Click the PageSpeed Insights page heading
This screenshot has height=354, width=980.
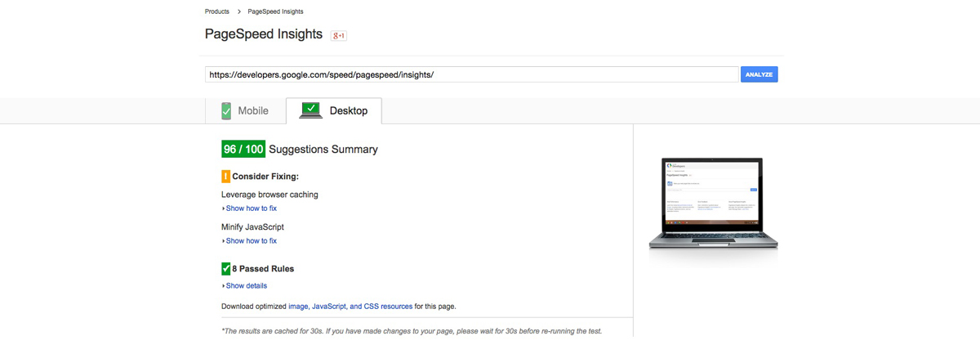[264, 34]
